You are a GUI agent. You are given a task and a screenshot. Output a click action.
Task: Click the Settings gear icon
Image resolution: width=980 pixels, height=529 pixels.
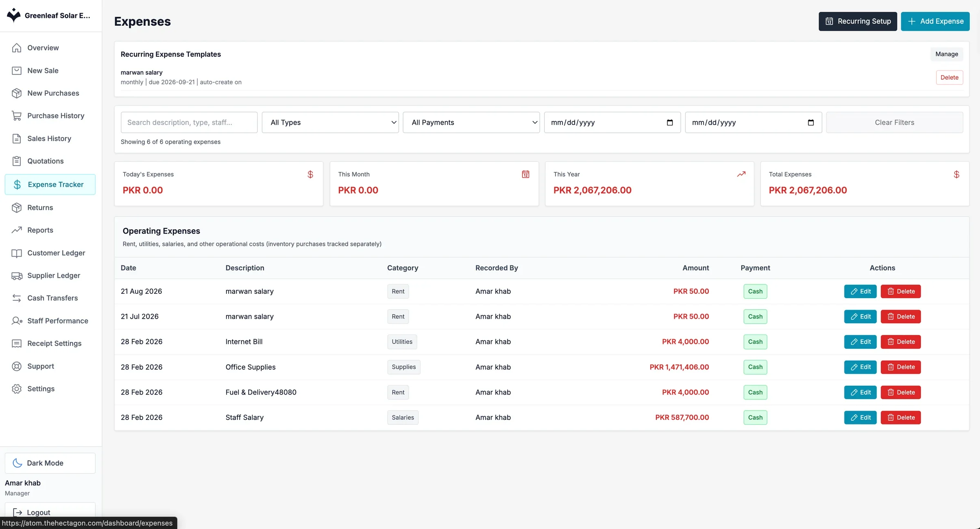(17, 389)
